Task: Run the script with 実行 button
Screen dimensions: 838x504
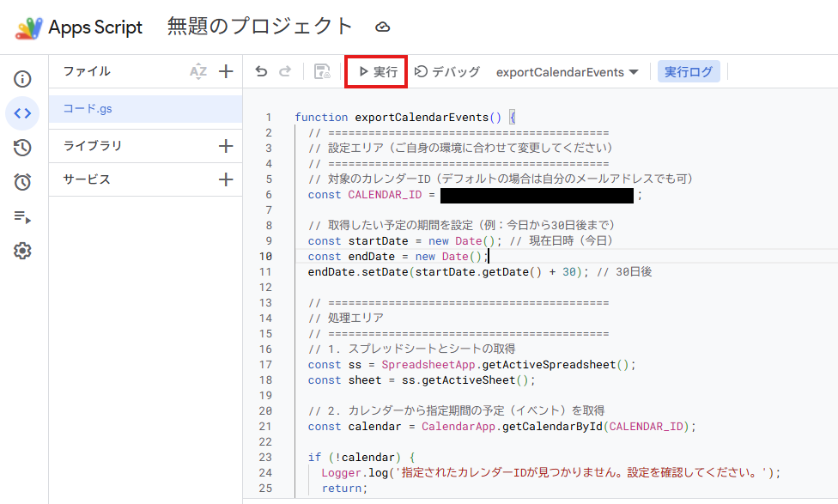Action: [377, 71]
